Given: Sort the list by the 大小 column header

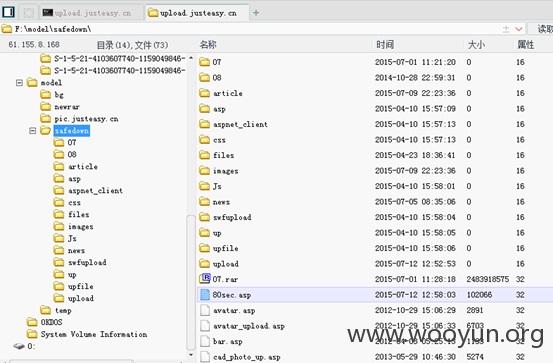Looking at the screenshot, I should 476,44.
